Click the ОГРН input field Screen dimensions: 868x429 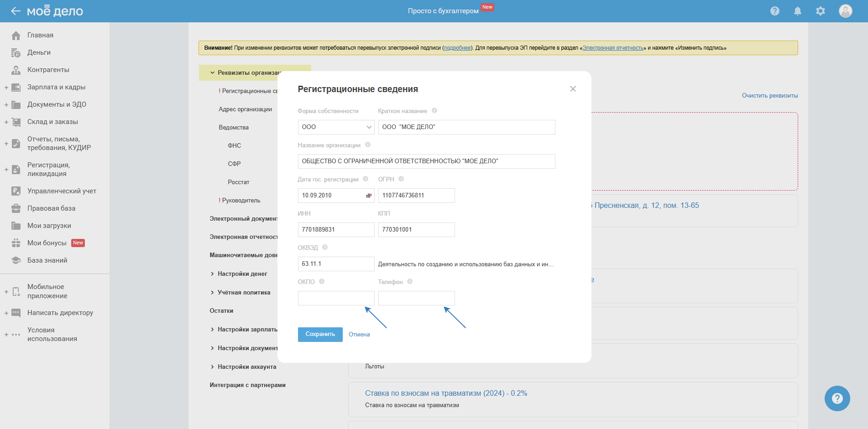click(x=416, y=196)
